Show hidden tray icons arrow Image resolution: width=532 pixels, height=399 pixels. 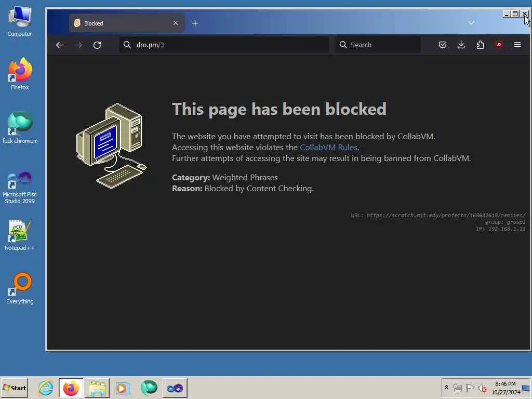pos(446,388)
